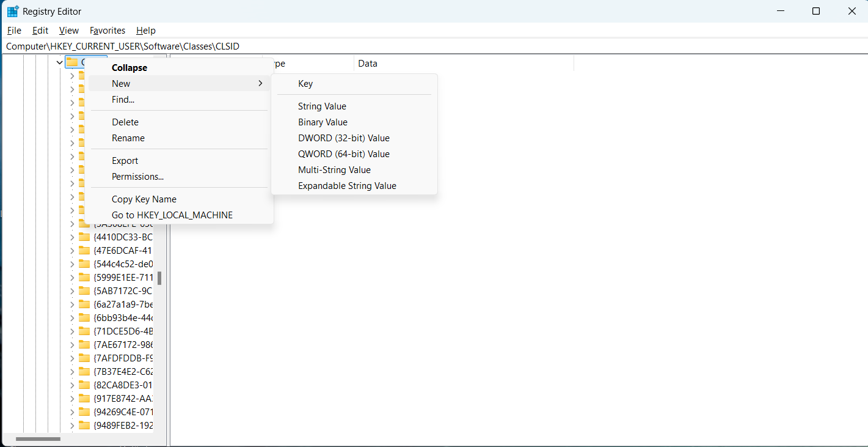Click folder icon of {82CA8DE3-01 key
This screenshot has width=868, height=447.
pyautogui.click(x=84, y=385)
